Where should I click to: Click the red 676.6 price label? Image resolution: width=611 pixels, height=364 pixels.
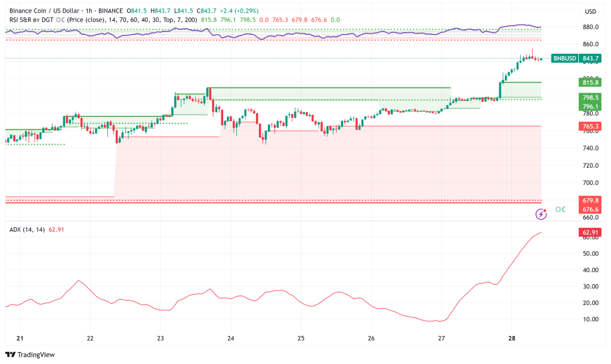click(x=590, y=209)
